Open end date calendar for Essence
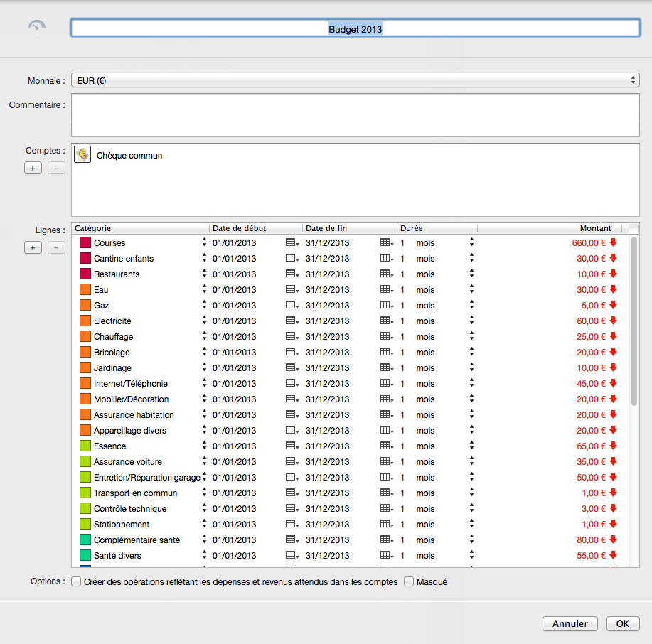652x644 pixels. (386, 446)
